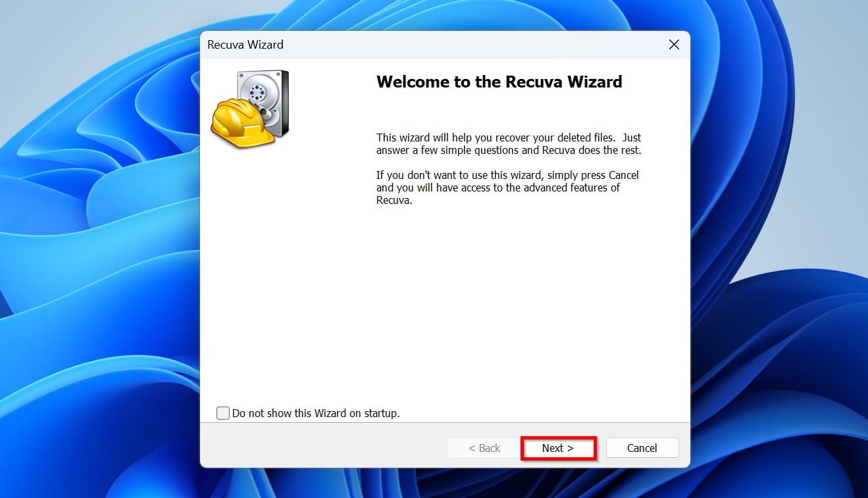Dismiss the wizard via Cancel
The height and width of the screenshot is (498, 868).
[642, 447]
